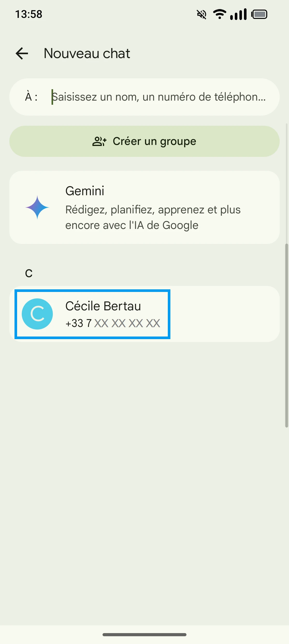The height and width of the screenshot is (644, 289).
Task: Tap the battery icon in status bar
Action: point(259,14)
